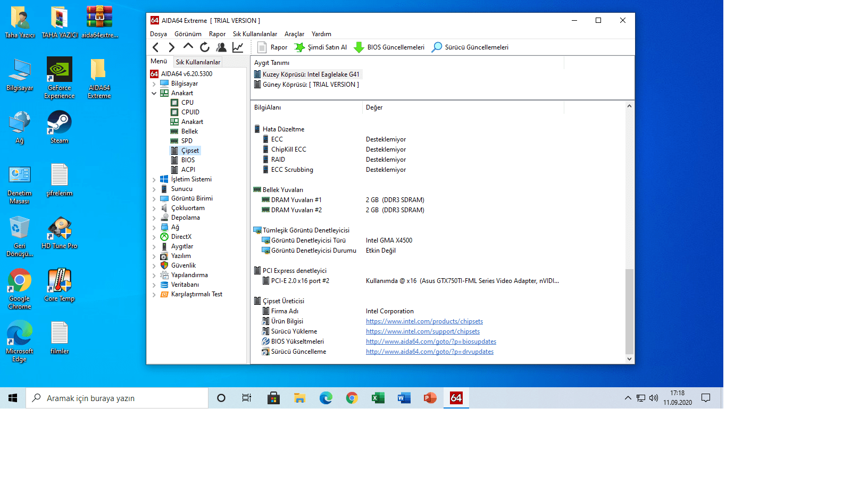Select SPD in the tree
This screenshot has height=483, width=868.
click(187, 141)
